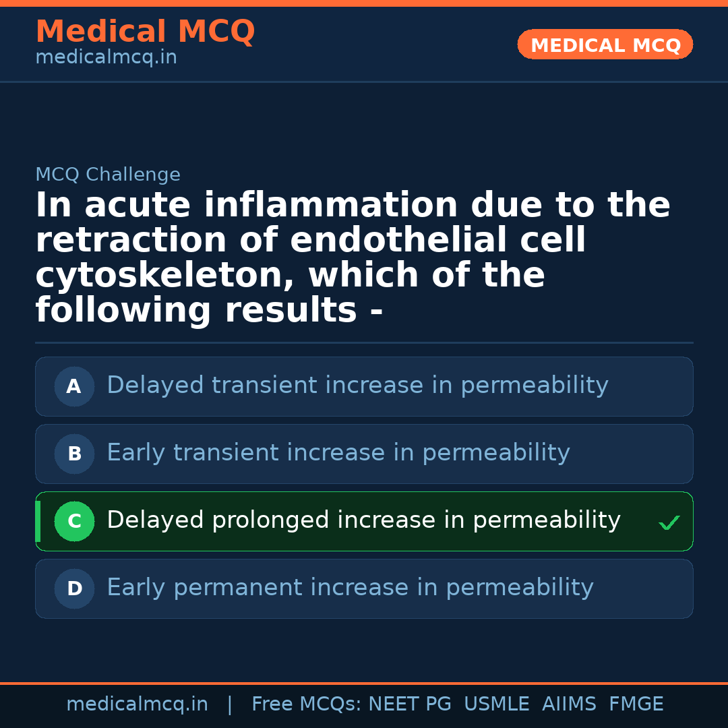
Task: Click USMLE in the footer
Action: [496, 704]
